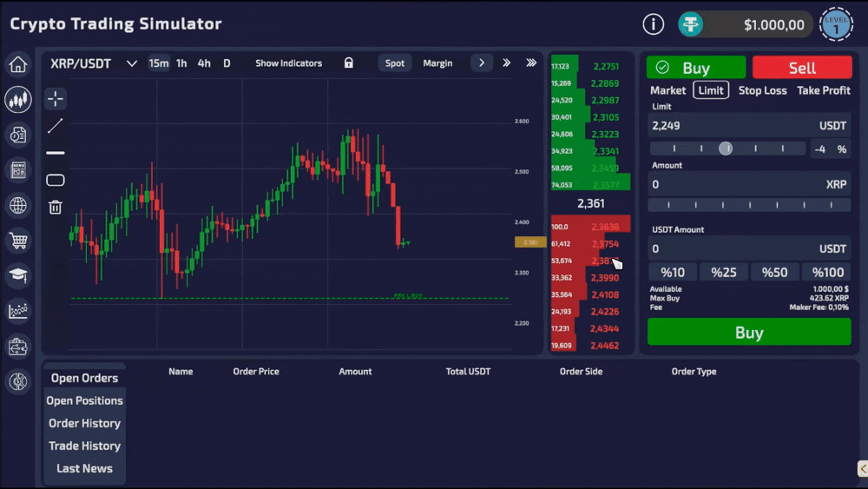
Task: Open the globe sidebar icon
Action: point(18,206)
